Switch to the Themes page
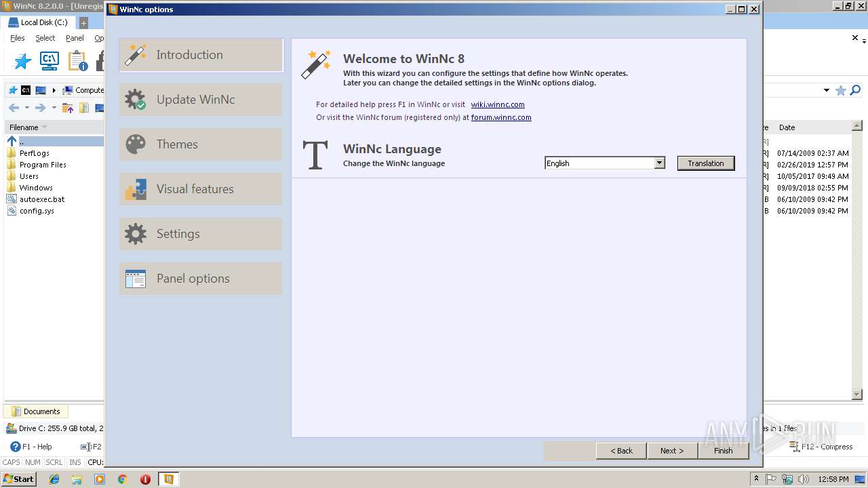 pos(201,144)
